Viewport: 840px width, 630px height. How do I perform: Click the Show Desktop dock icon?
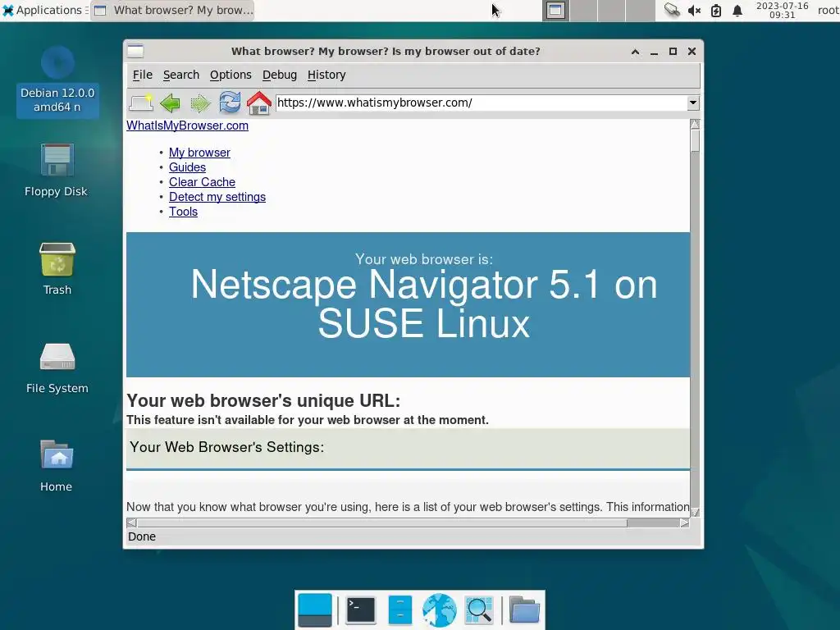[314, 610]
